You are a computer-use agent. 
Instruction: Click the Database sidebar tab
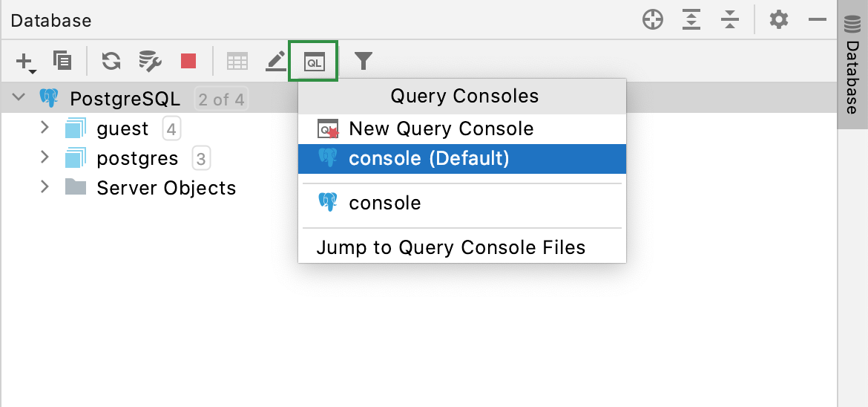(x=853, y=65)
